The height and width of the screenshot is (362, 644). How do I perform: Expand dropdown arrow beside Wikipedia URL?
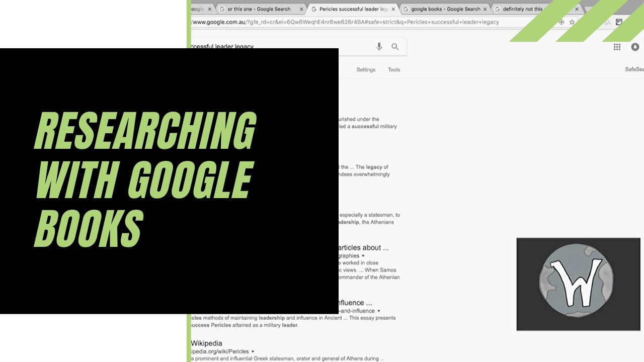253,351
